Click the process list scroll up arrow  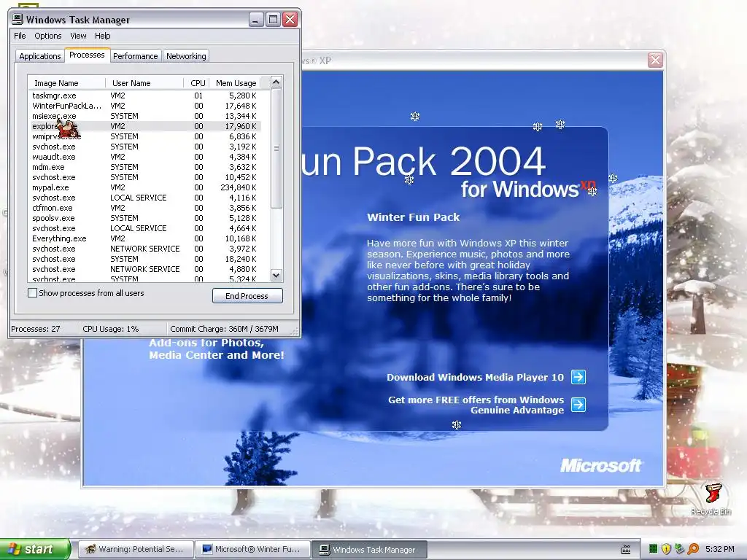(x=276, y=82)
